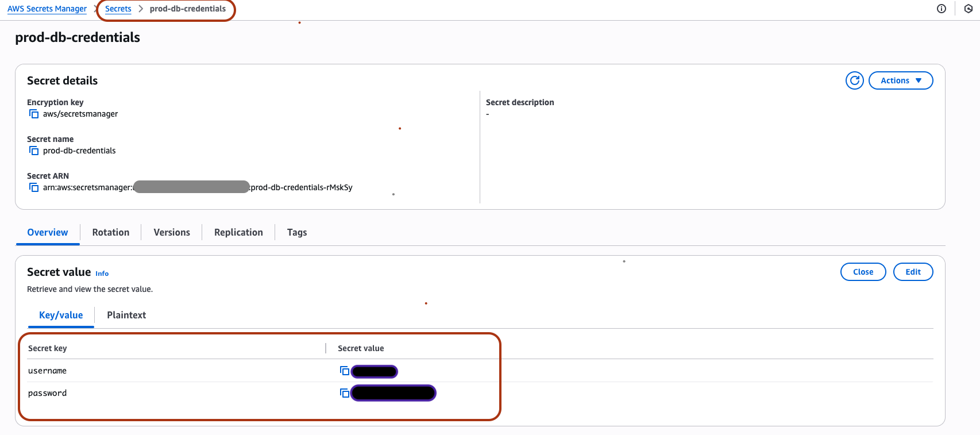Copy the Secret ARN
This screenshot has width=980, height=435.
[x=34, y=187]
